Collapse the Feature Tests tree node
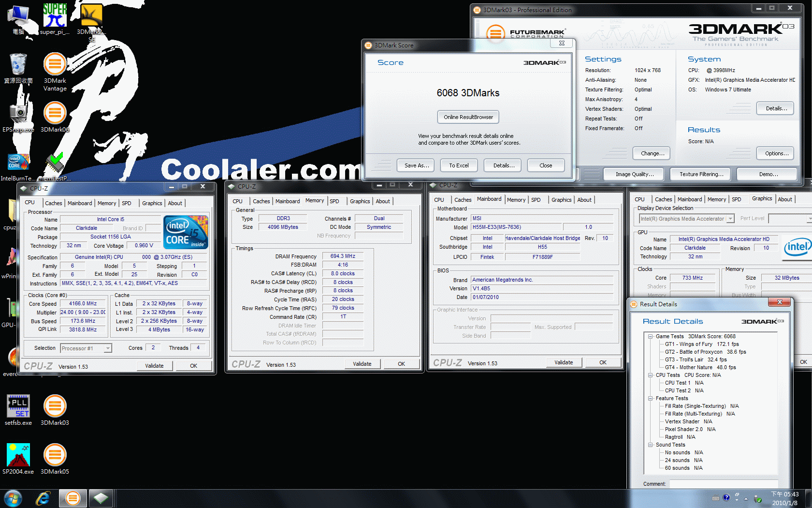The width and height of the screenshot is (812, 508). click(651, 398)
